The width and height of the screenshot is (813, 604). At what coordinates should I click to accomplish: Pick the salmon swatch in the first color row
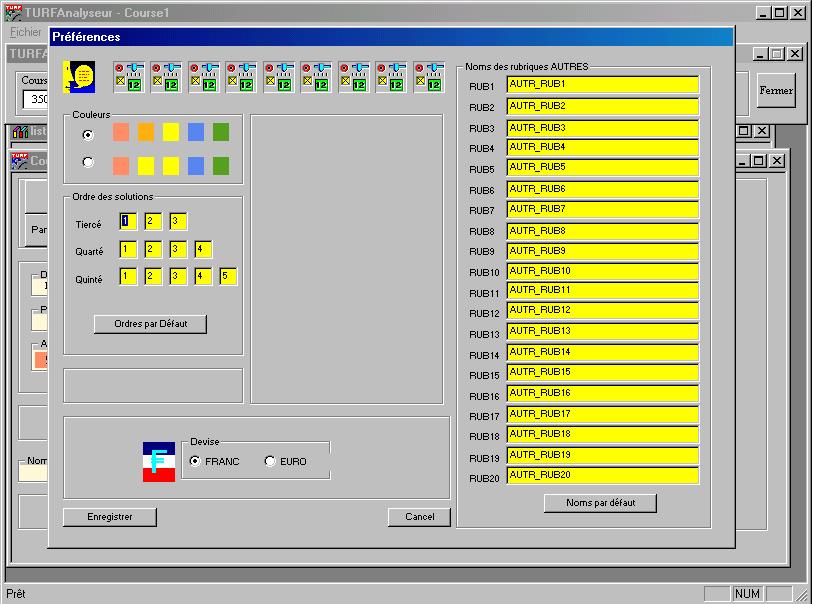[121, 132]
